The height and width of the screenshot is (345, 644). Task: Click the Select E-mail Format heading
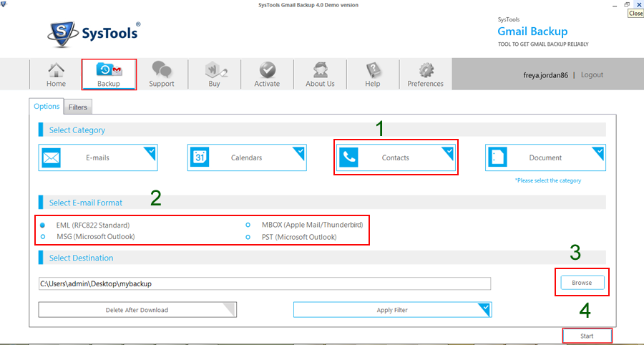(x=85, y=203)
